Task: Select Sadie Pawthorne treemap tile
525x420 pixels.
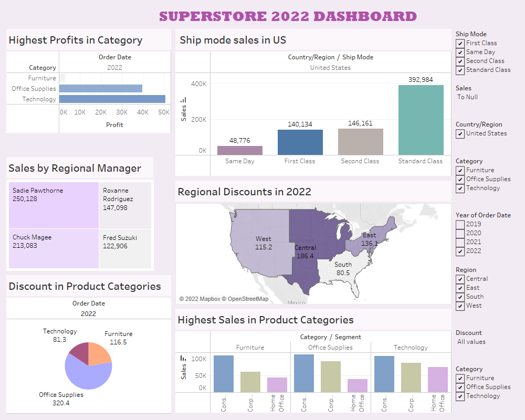Action: tap(54, 205)
